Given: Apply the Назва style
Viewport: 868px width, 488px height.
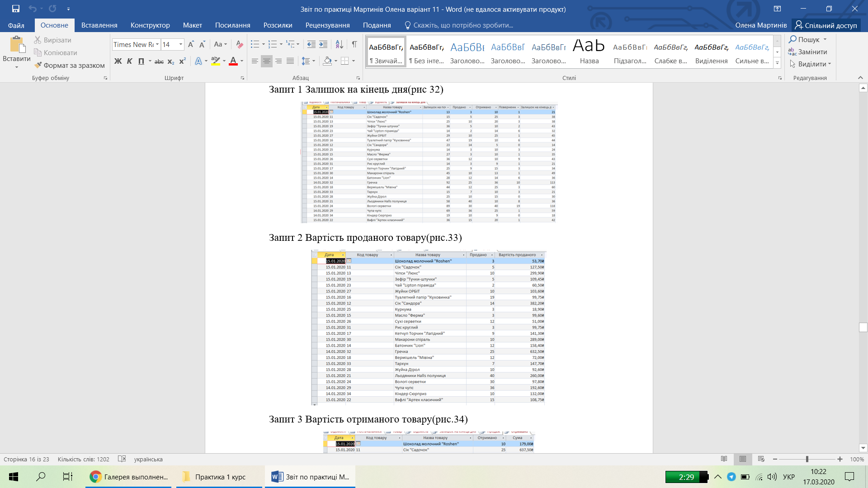Looking at the screenshot, I should [x=589, y=51].
